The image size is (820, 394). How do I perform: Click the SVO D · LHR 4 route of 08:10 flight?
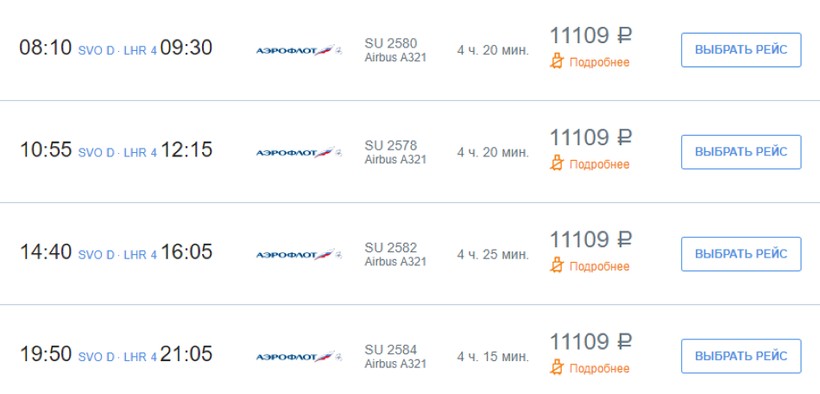(x=117, y=51)
